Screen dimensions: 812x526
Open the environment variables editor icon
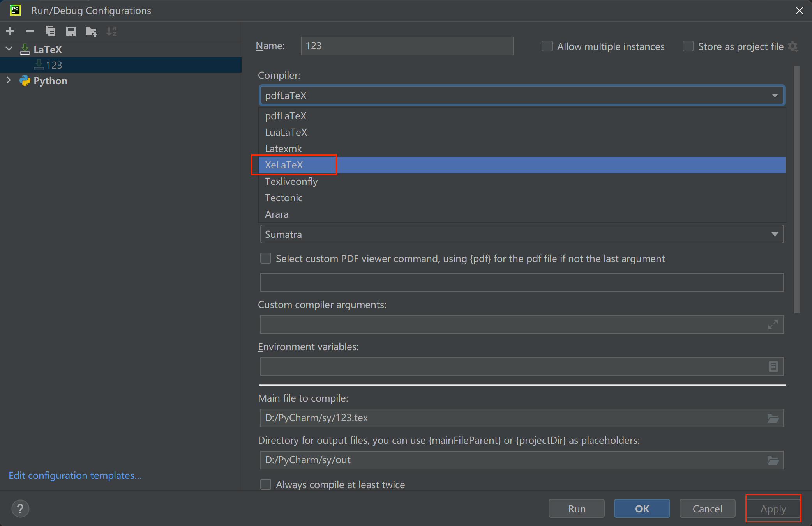[773, 367]
